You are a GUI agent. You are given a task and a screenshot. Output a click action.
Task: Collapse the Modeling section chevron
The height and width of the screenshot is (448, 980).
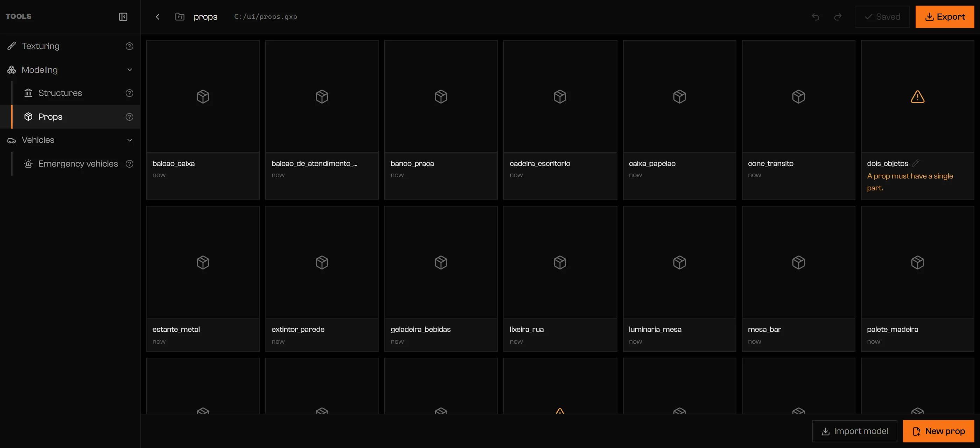click(x=130, y=70)
